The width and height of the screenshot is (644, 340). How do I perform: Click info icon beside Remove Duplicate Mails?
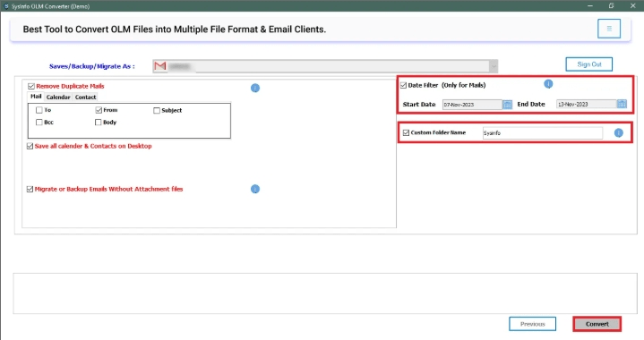[x=255, y=88]
